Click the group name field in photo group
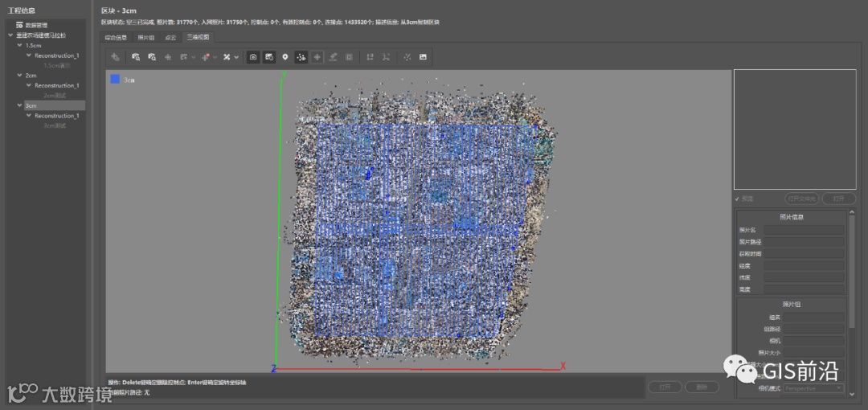The width and height of the screenshot is (868, 410). click(813, 318)
